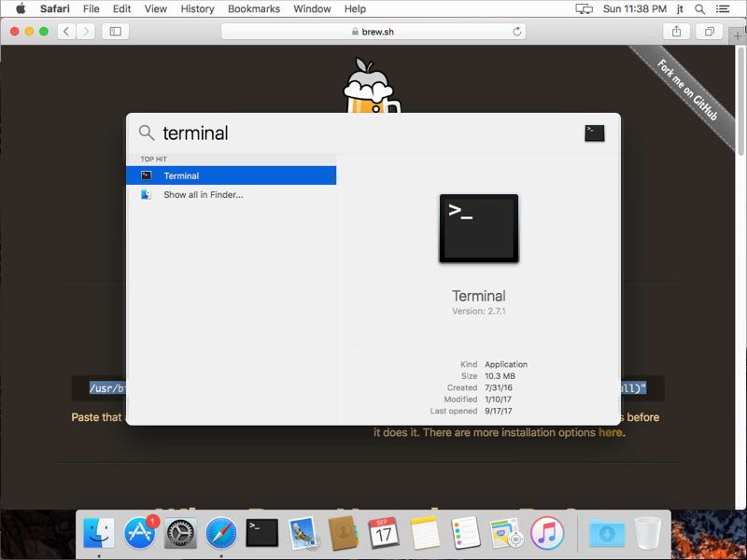Click the Homebrew beer mug logo

(x=373, y=86)
